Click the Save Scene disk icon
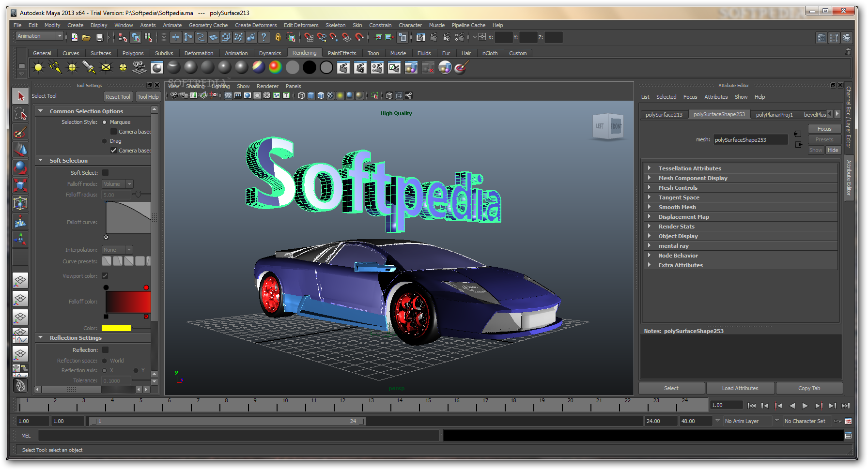This screenshot has width=868, height=470. pos(99,37)
